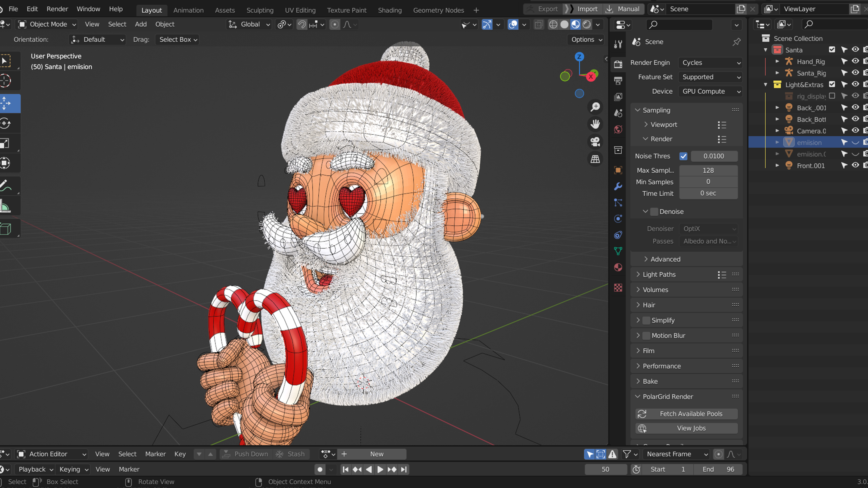
Task: Pin the Scene properties panel
Action: pos(736,42)
